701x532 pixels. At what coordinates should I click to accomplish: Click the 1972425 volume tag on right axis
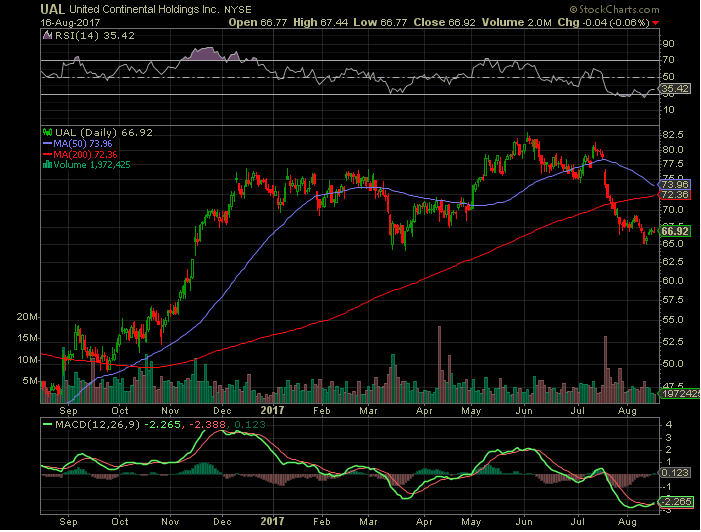[x=680, y=394]
